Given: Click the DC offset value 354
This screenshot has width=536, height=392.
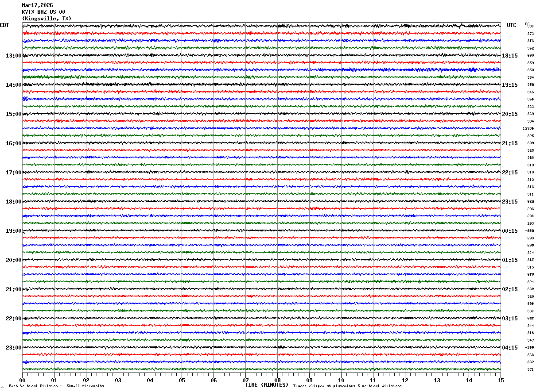Looking at the screenshot, I should click(x=530, y=77).
